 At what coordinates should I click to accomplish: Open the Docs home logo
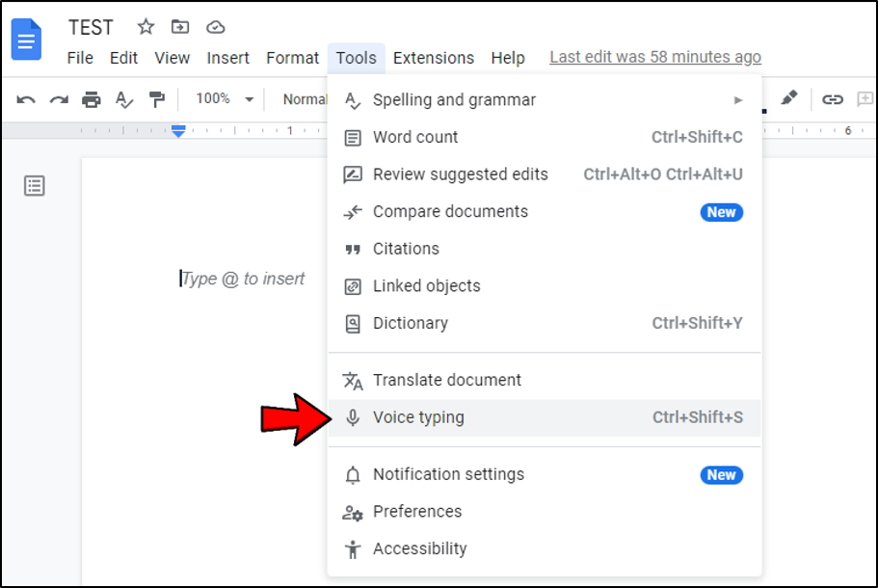click(26, 40)
